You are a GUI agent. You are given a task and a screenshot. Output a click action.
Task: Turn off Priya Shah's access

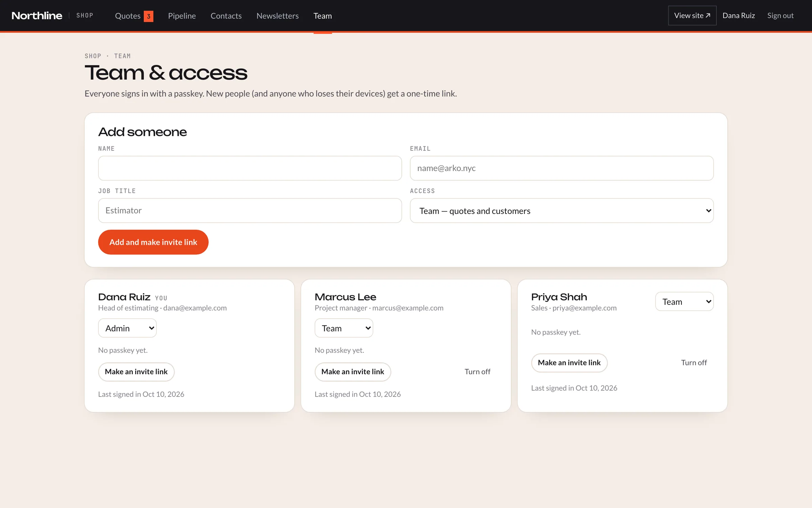[x=694, y=363]
